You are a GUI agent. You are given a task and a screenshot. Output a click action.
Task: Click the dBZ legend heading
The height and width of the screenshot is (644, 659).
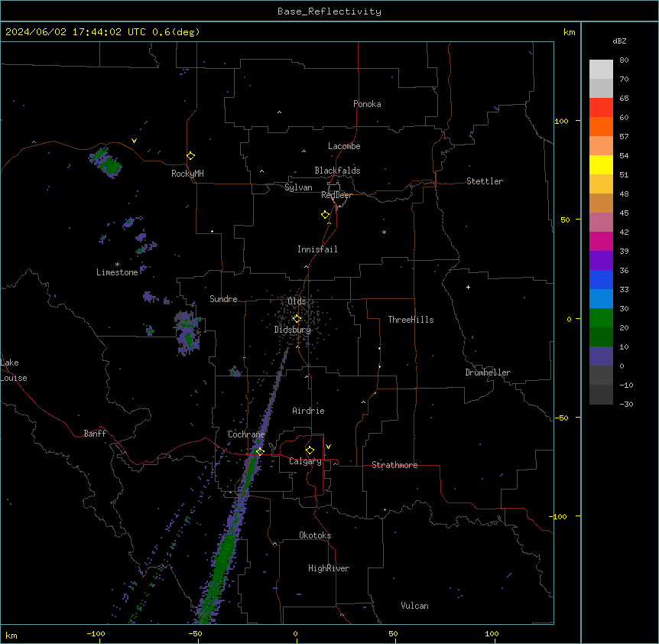point(619,41)
